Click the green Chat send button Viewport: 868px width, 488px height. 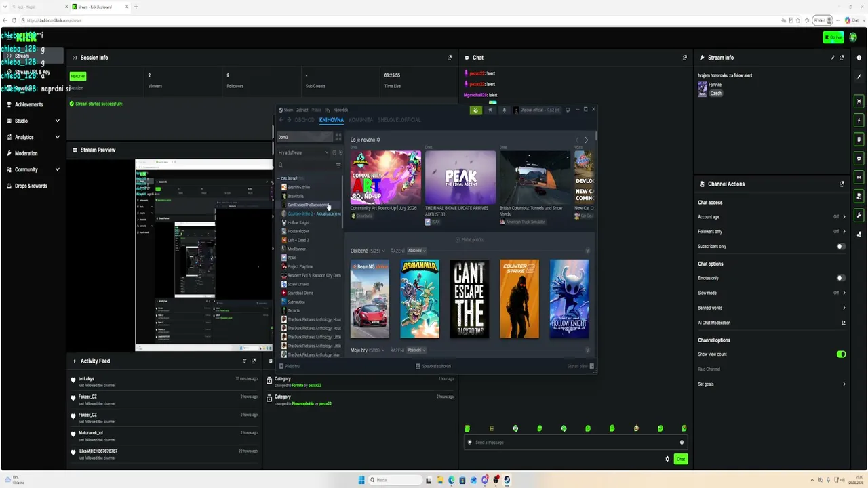pyautogui.click(x=681, y=459)
